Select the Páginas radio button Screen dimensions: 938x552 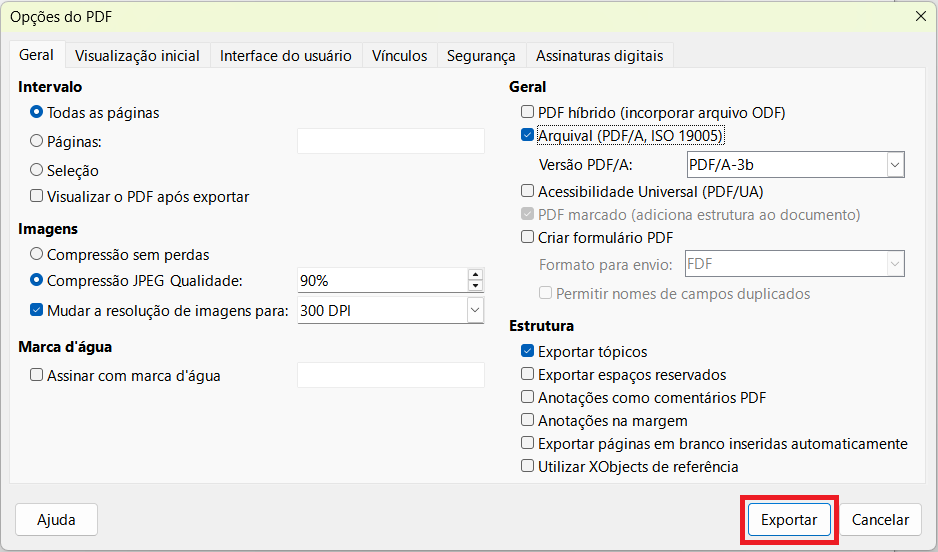coord(37,142)
